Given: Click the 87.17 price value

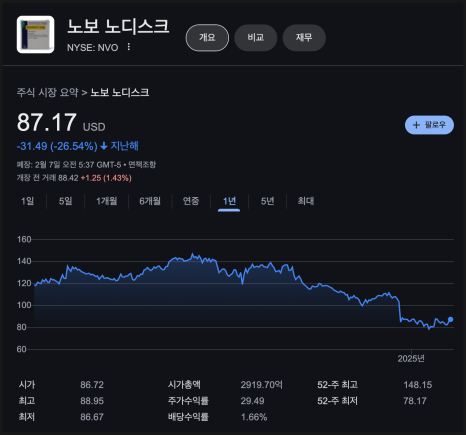Looking at the screenshot, I should 47,122.
